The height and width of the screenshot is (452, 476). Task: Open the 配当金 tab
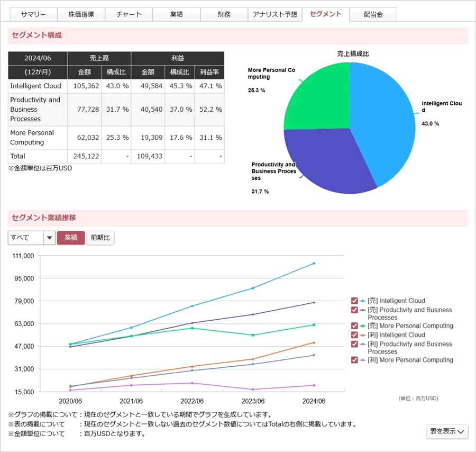pos(373,14)
